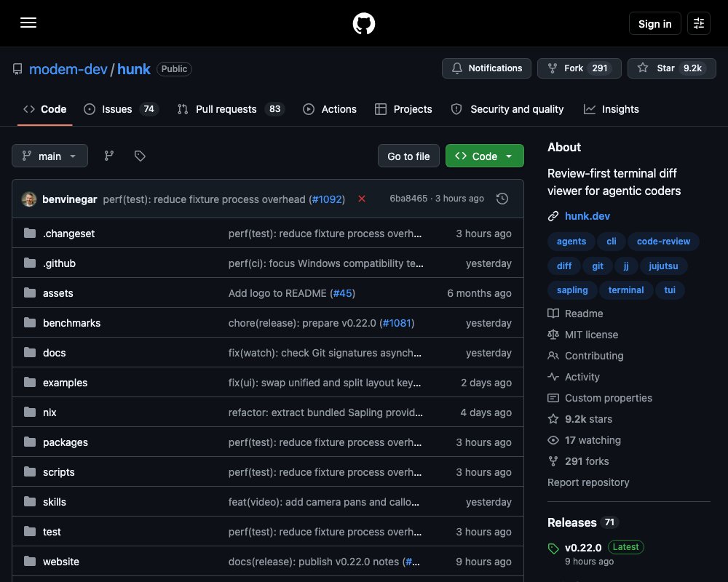Click the repository icon before modem-dev

point(17,69)
